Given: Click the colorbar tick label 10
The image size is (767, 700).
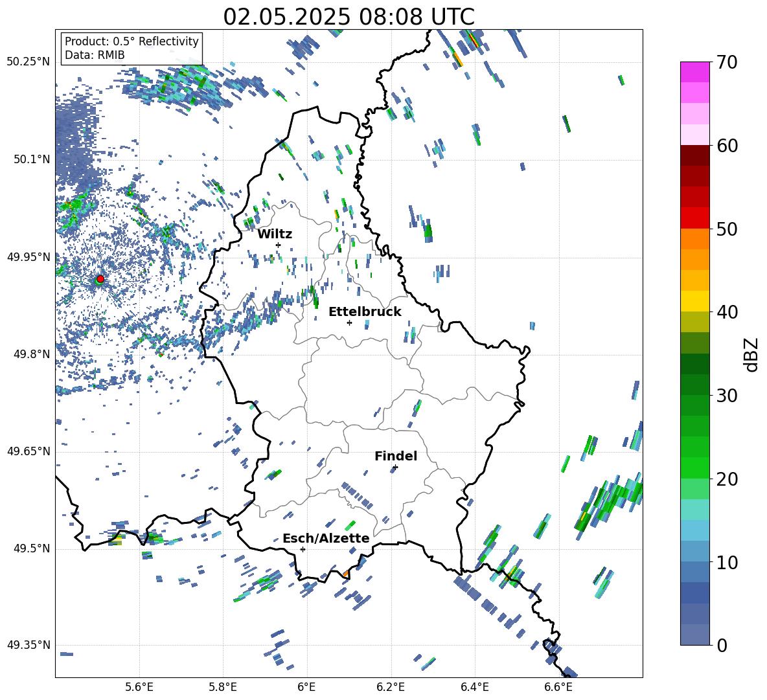Looking at the screenshot, I should pyautogui.click(x=727, y=562).
